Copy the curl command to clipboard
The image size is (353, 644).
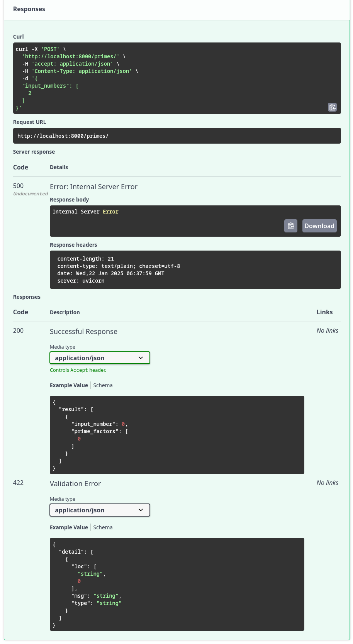(x=332, y=107)
